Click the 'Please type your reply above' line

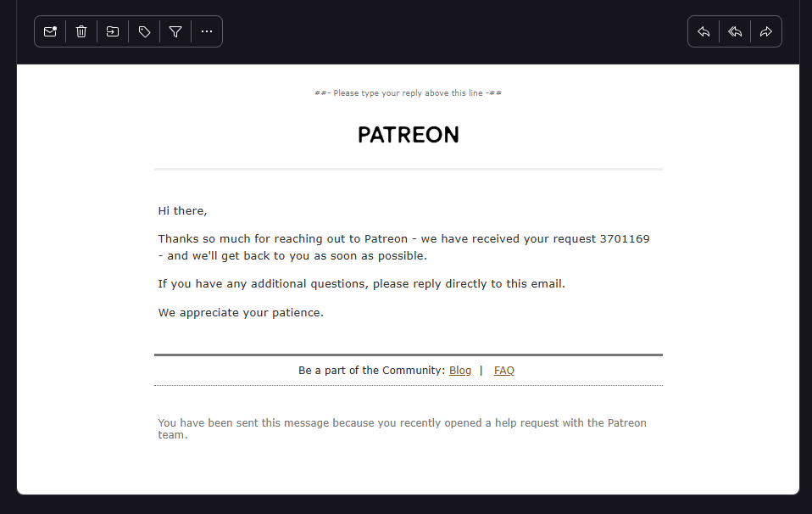408,93
